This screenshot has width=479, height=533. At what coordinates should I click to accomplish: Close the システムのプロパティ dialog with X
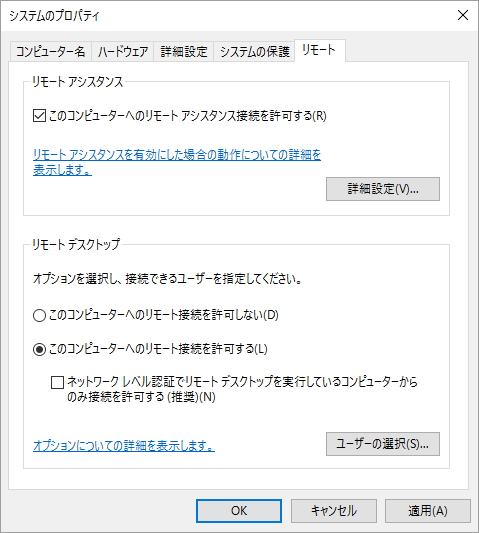point(463,15)
